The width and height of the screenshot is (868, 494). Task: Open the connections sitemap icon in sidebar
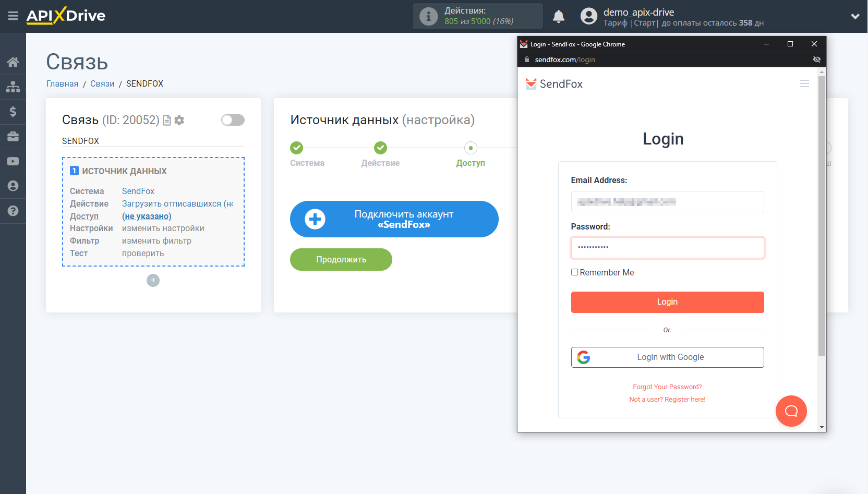(13, 87)
